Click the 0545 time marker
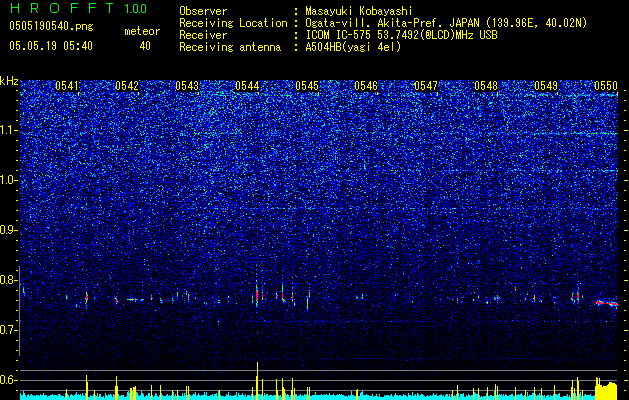 pos(307,86)
